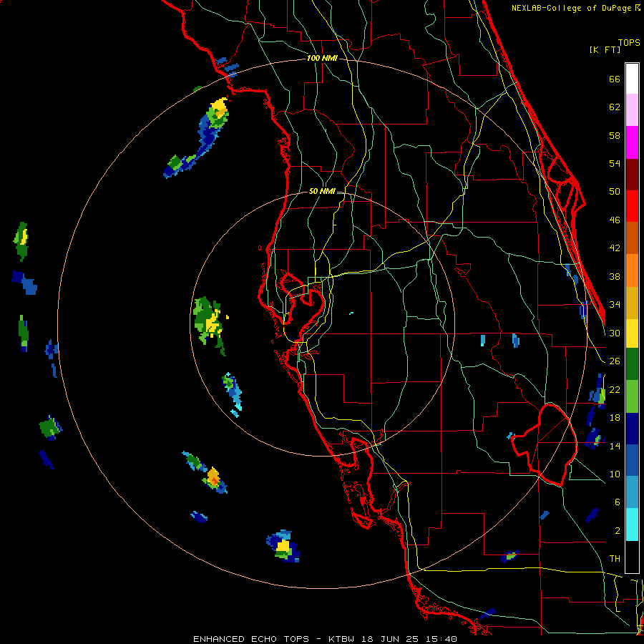Screen dimensions: 644x644
Task: Click the 62 value on the legend
Action: point(615,107)
